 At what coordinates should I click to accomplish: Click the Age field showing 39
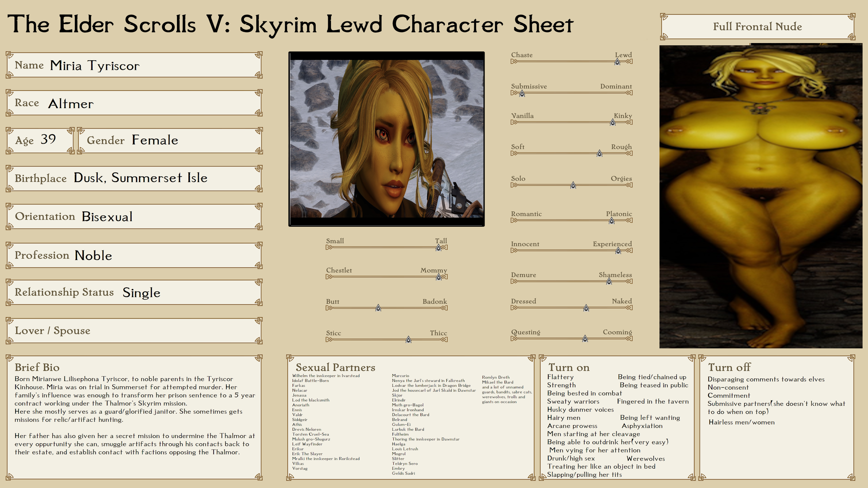click(x=40, y=141)
